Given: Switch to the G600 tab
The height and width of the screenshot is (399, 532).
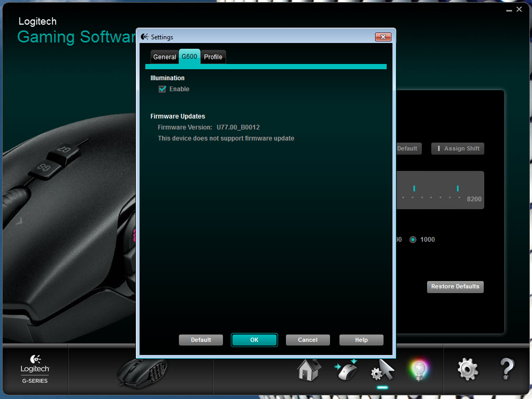Looking at the screenshot, I should click(189, 56).
